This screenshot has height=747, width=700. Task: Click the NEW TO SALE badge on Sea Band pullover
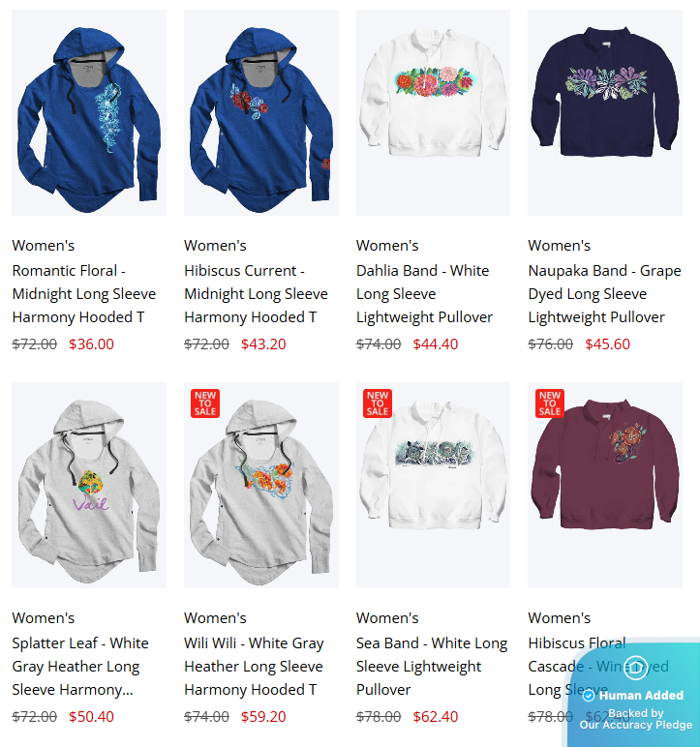point(378,403)
